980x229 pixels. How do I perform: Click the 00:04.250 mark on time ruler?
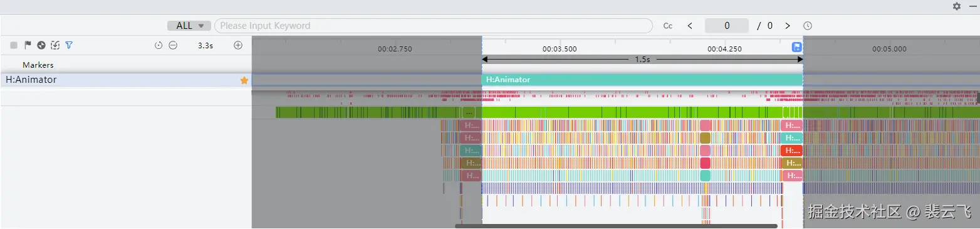(x=725, y=49)
